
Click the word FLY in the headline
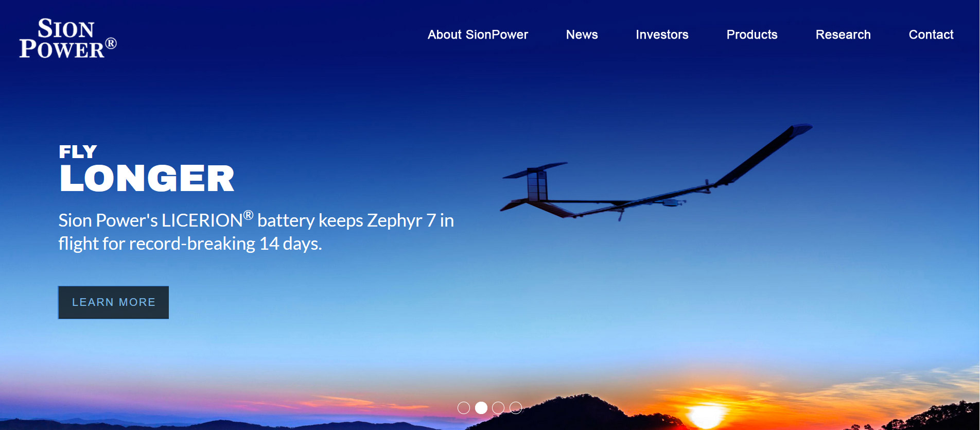(x=78, y=151)
